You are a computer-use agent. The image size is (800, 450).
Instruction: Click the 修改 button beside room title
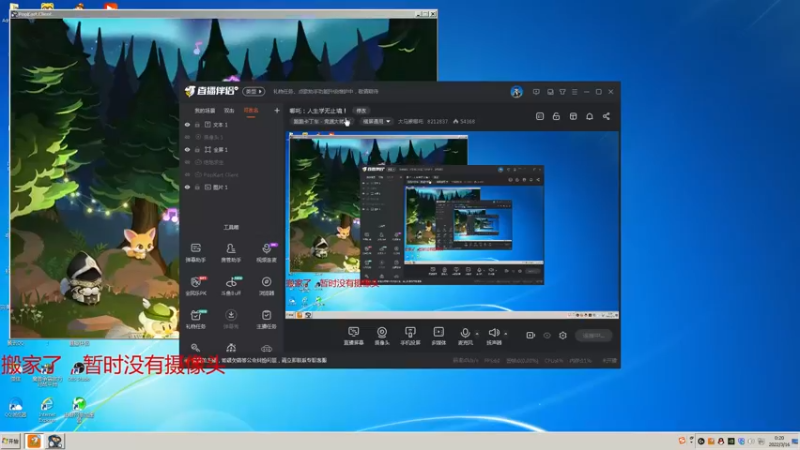[361, 111]
